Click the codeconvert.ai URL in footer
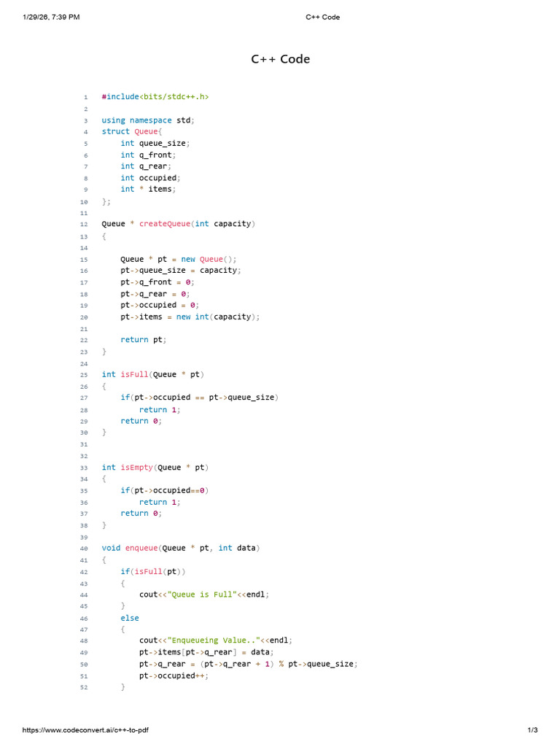Viewport: 560px width, 747px height. (85, 729)
